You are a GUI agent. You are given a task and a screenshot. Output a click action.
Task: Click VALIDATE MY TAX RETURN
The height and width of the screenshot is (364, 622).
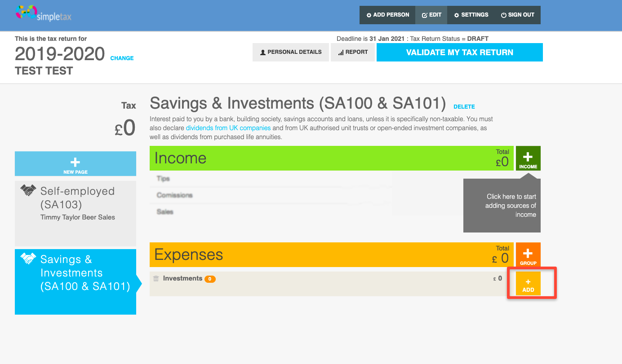coord(459,52)
